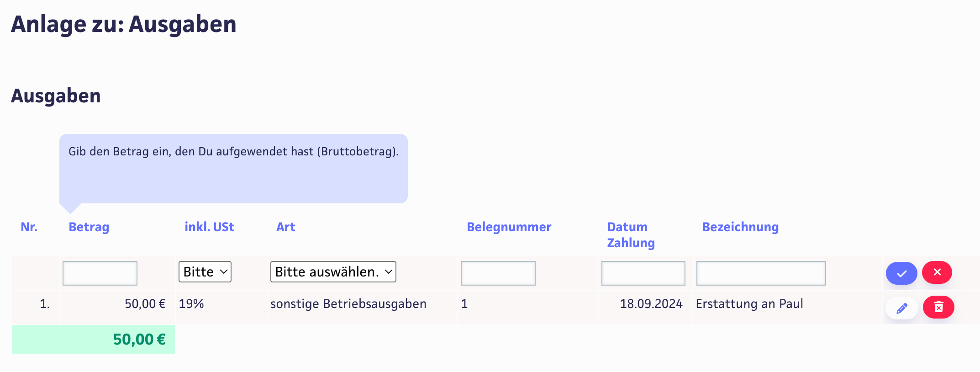Select the Datum Zahlung input field
This screenshot has width=980, height=372.
(643, 273)
